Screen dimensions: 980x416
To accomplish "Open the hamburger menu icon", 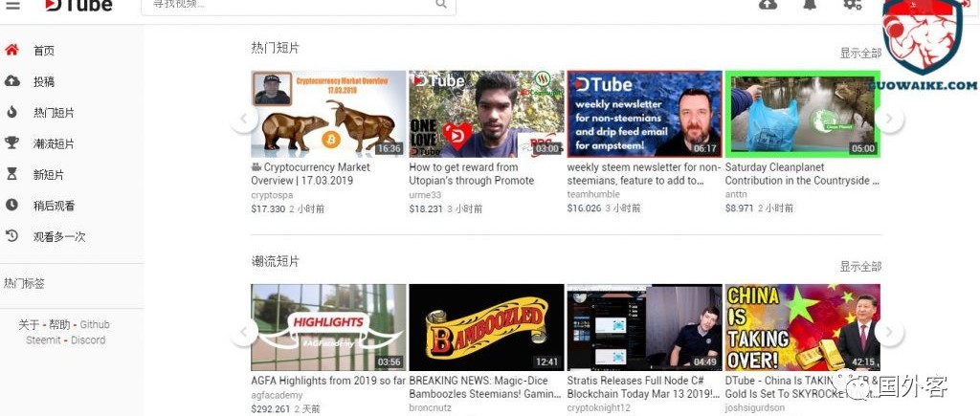I will (11, 5).
